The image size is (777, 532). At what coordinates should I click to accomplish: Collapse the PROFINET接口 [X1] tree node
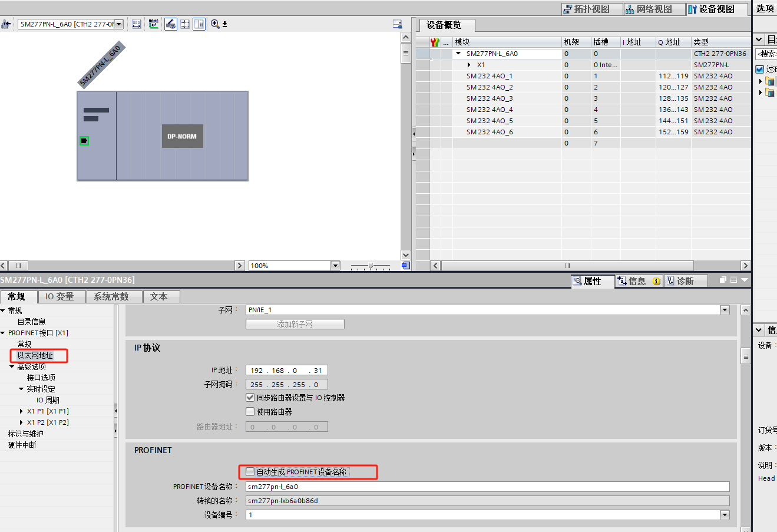[x=3, y=333]
